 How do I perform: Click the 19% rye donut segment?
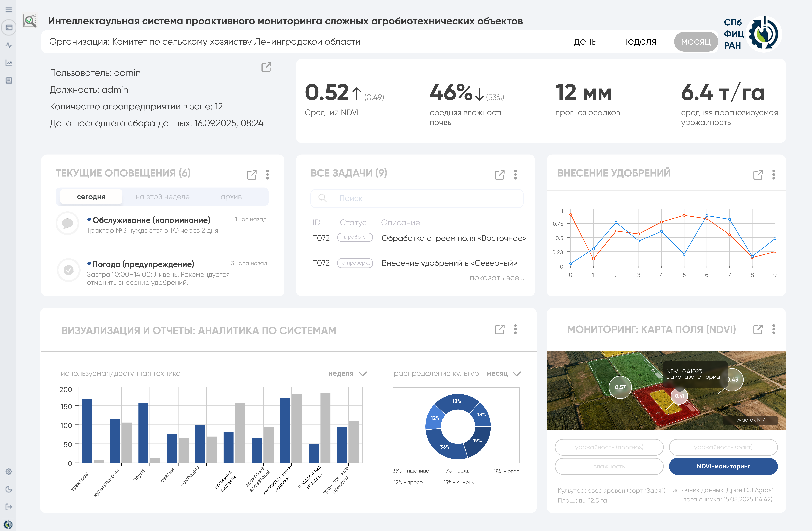click(x=478, y=441)
